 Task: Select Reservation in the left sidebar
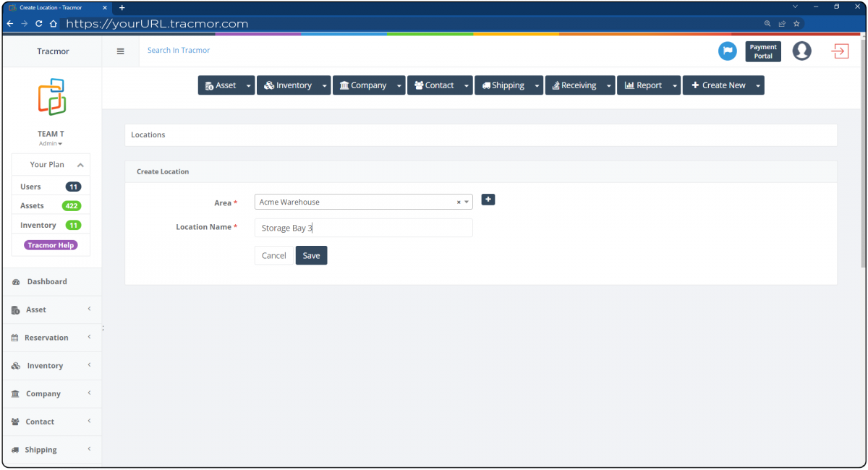click(x=45, y=337)
